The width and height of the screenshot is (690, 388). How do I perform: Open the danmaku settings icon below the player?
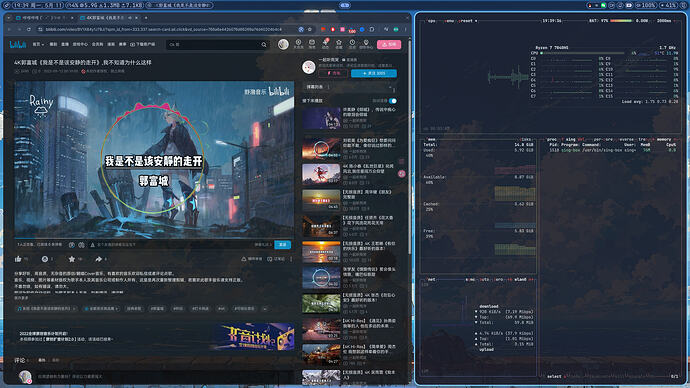pyautogui.click(x=81, y=245)
